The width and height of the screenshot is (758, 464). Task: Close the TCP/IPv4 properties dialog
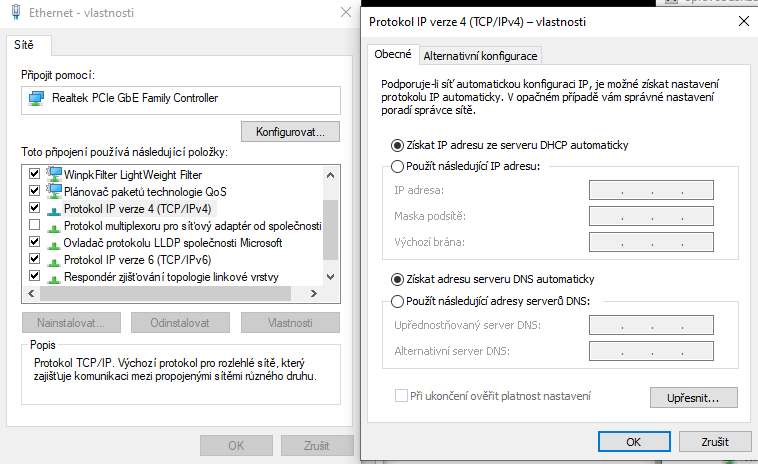click(x=742, y=20)
